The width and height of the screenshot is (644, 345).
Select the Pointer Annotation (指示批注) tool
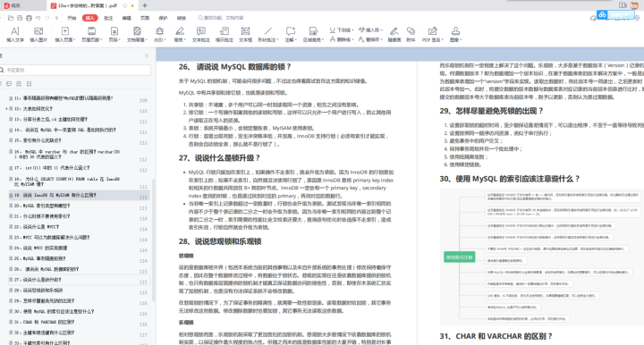225,35
